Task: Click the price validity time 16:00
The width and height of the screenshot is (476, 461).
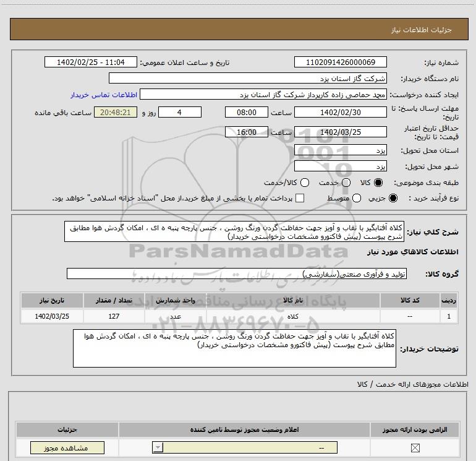Action: pyautogui.click(x=247, y=132)
